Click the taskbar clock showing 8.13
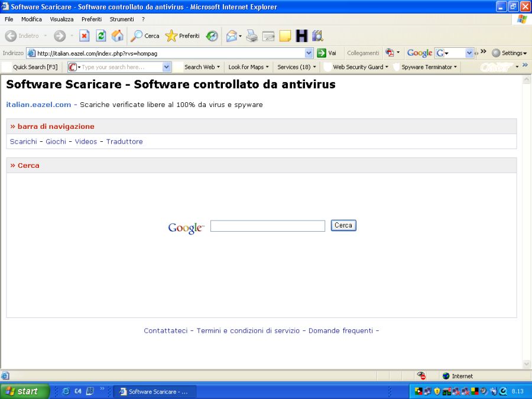The image size is (532, 399). [517, 391]
